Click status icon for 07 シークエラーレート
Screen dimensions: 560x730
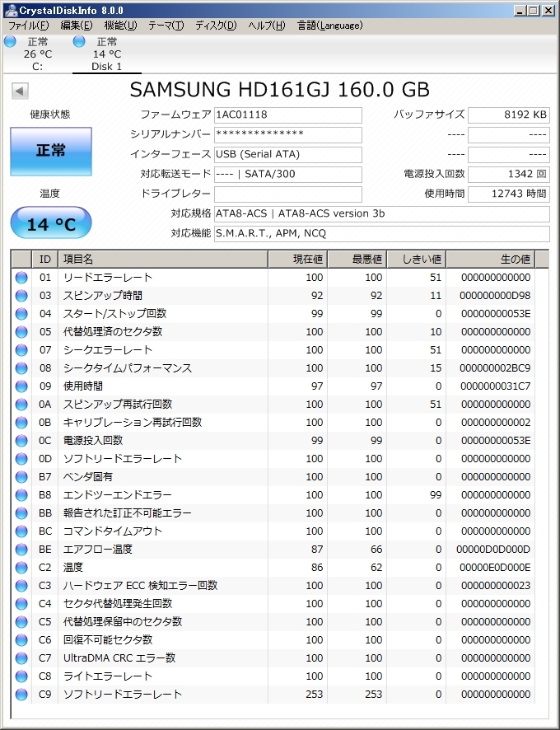click(x=21, y=350)
